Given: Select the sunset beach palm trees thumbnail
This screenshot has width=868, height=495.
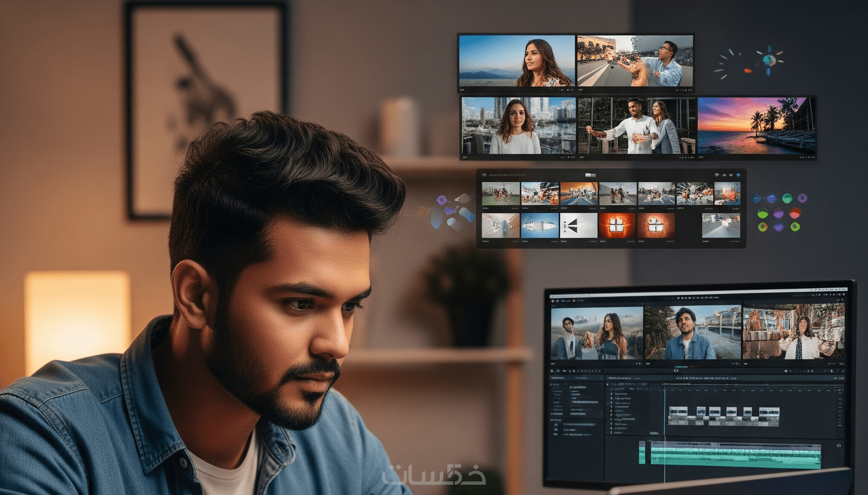Looking at the screenshot, I should [x=756, y=126].
